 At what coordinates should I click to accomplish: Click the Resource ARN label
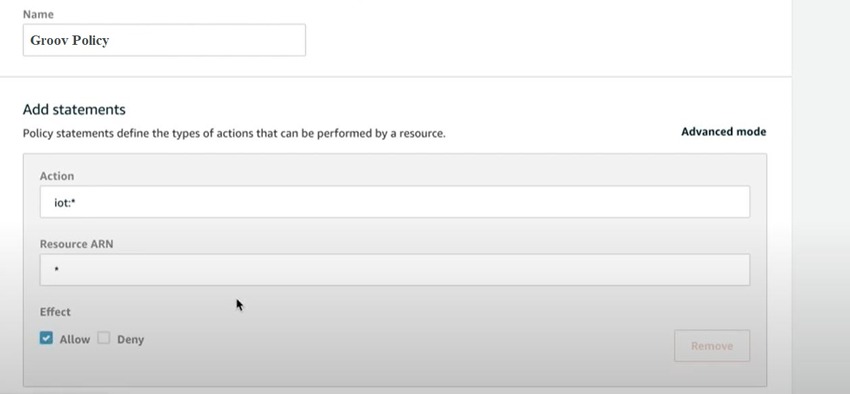pyautogui.click(x=76, y=244)
